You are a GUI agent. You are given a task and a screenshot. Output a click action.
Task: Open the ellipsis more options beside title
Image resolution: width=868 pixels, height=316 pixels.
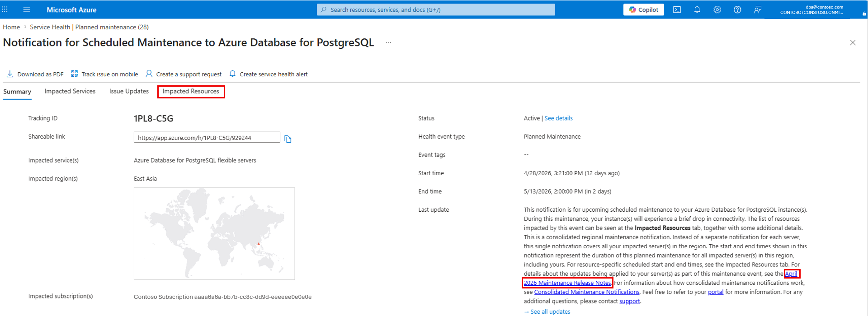point(388,42)
